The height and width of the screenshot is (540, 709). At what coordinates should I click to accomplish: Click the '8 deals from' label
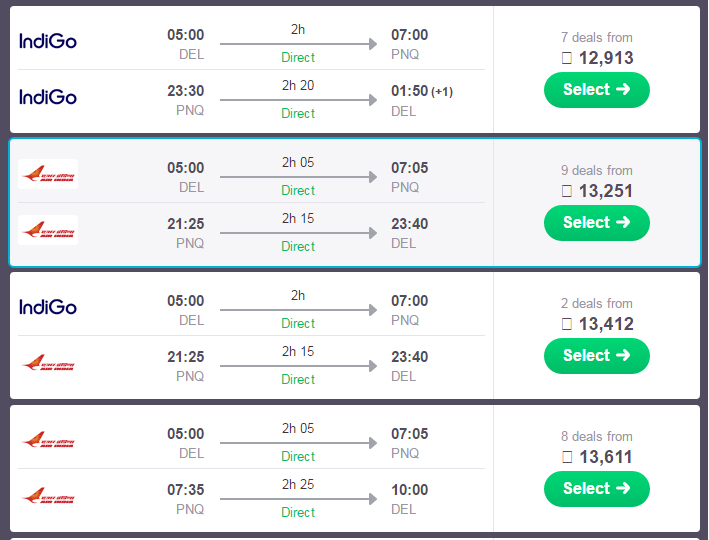(596, 436)
